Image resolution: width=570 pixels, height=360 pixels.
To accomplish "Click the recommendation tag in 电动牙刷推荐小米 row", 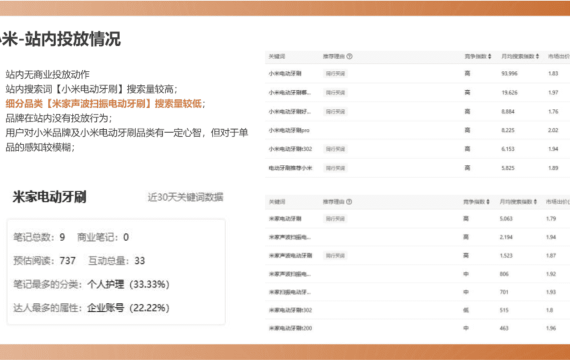I will point(335,168).
